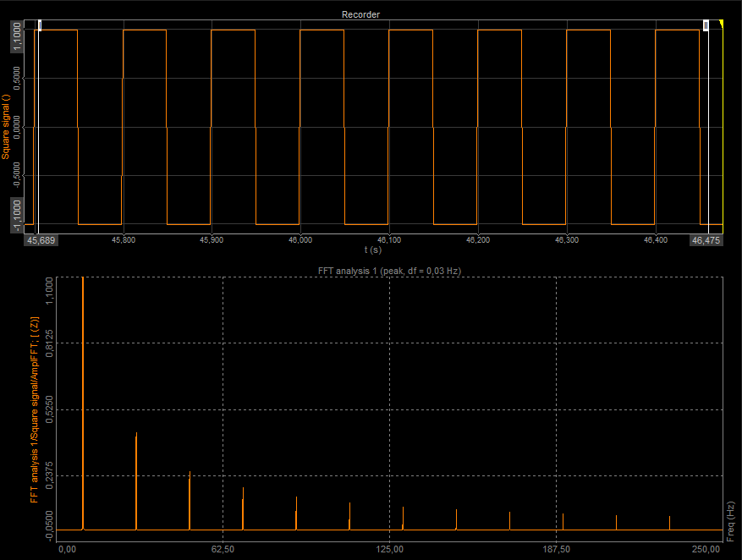742x560 pixels.
Task: Click the 125,00 frequency tick label
Action: (389, 549)
